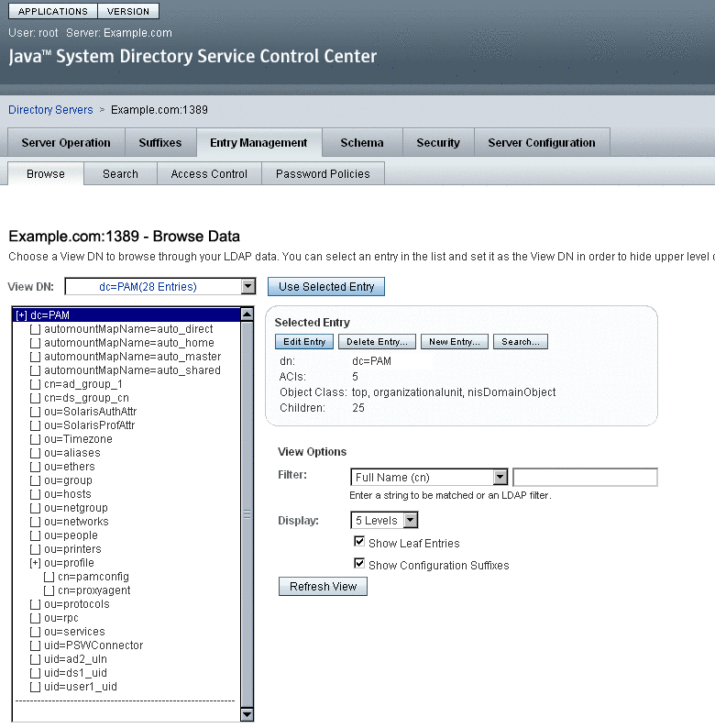This screenshot has width=715, height=728.
Task: Select the cn=proxyagent entry
Action: pyautogui.click(x=93, y=590)
